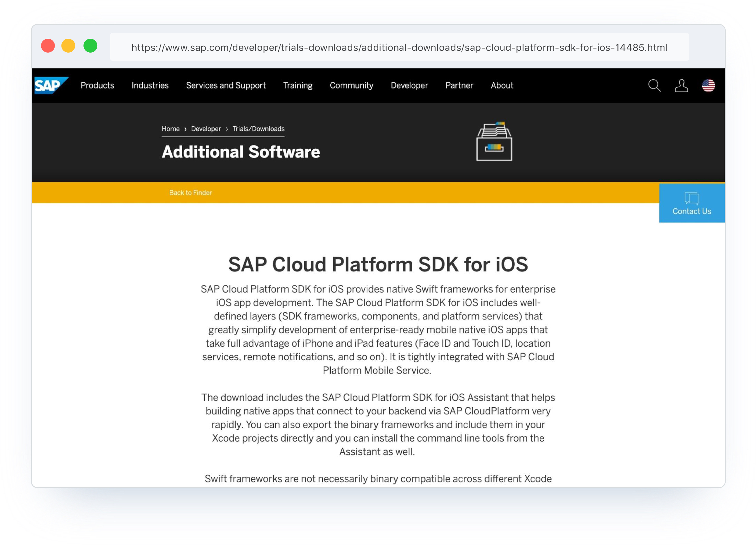This screenshot has width=756, height=545.
Task: Open the Industries navigation menu
Action: (x=150, y=86)
